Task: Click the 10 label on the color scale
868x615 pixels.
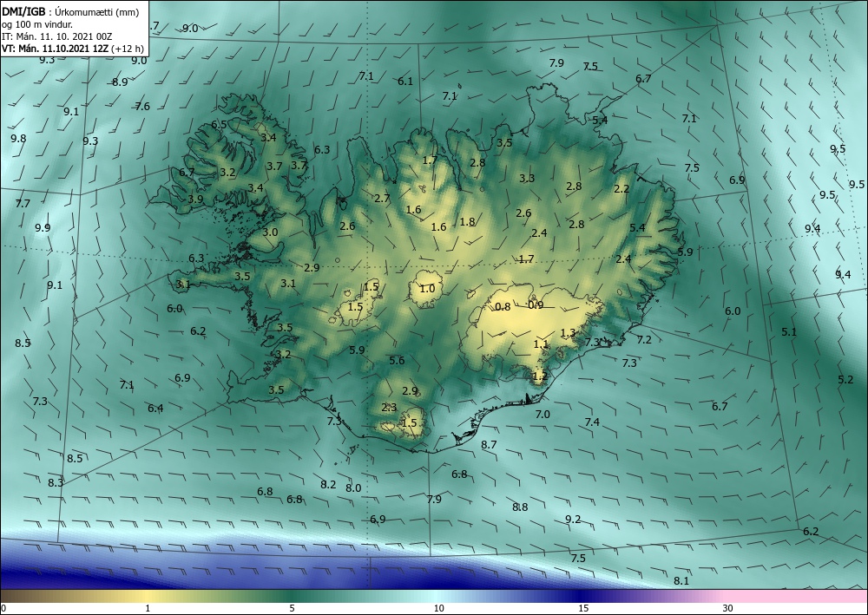Action: (x=438, y=608)
